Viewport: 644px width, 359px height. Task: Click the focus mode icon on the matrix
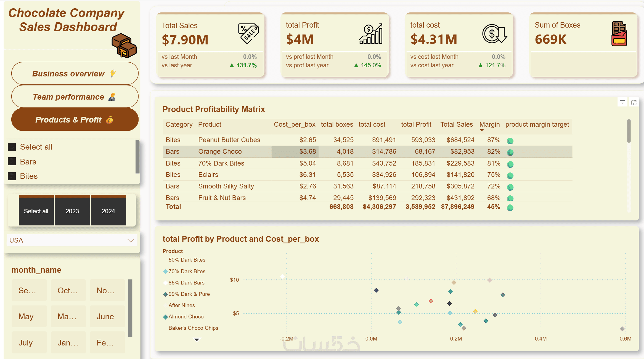coord(634,102)
